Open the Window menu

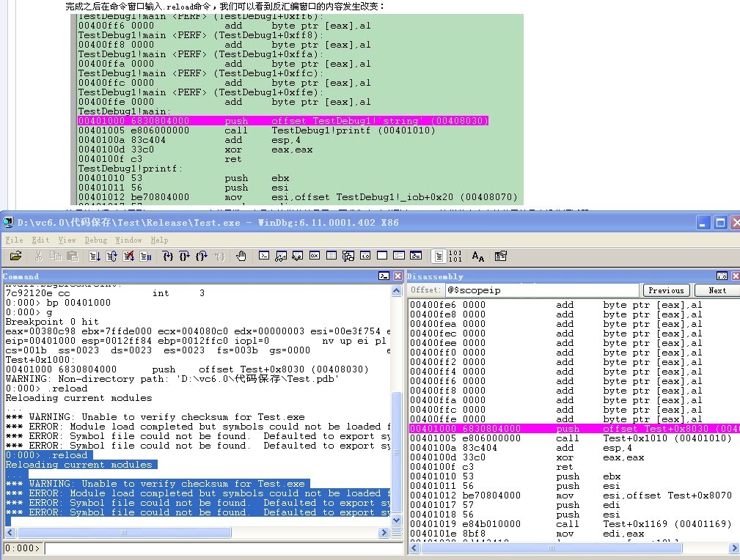[128, 240]
